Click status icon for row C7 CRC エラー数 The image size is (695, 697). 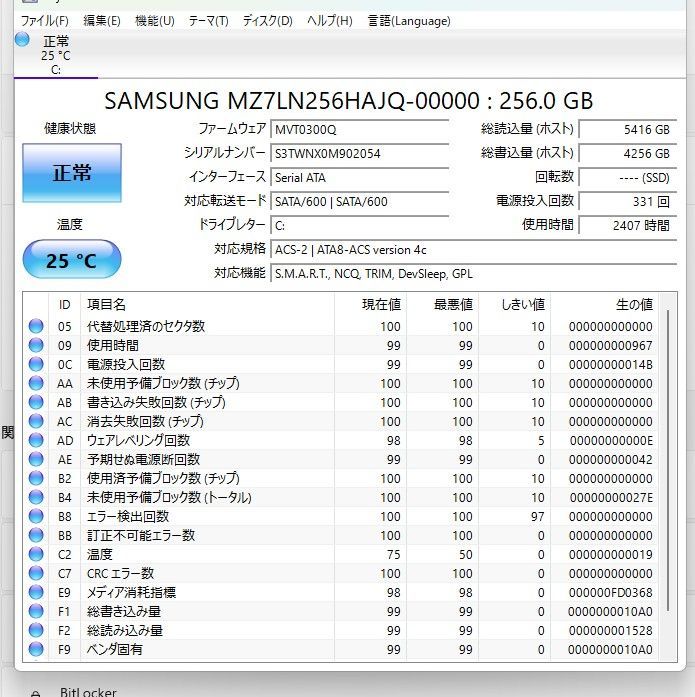click(36, 573)
